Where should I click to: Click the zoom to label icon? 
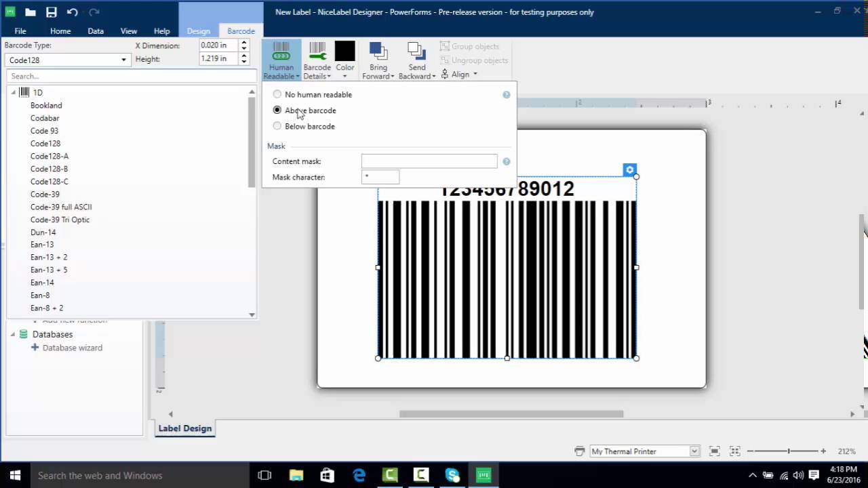714,451
